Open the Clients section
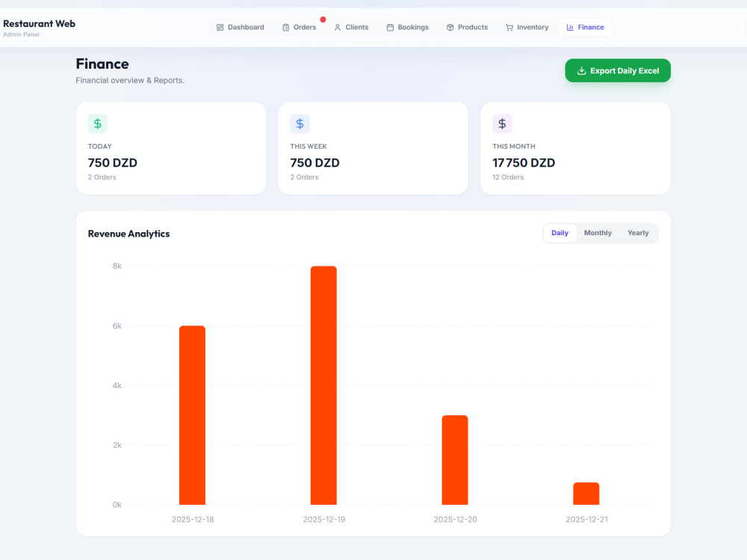This screenshot has width=747, height=560. [351, 28]
